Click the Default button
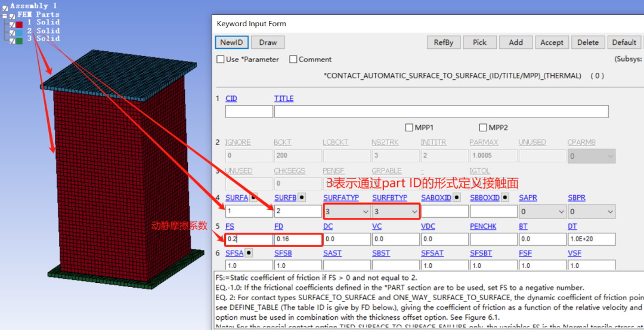Viewport: 644px width, 330px height. click(x=624, y=42)
